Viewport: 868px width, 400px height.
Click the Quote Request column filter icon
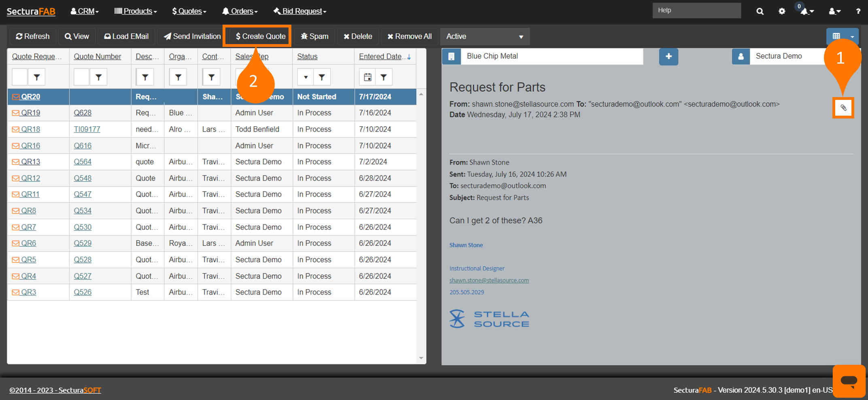(37, 77)
